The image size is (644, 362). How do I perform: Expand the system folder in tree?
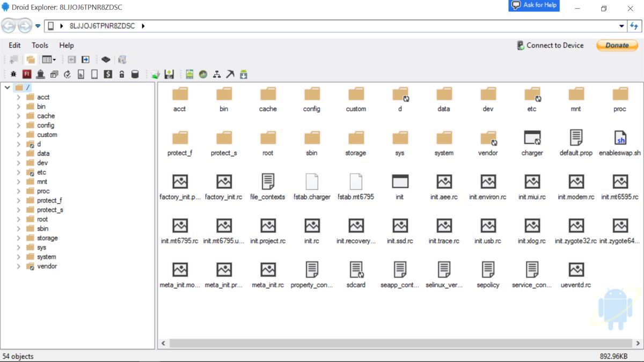(x=19, y=257)
